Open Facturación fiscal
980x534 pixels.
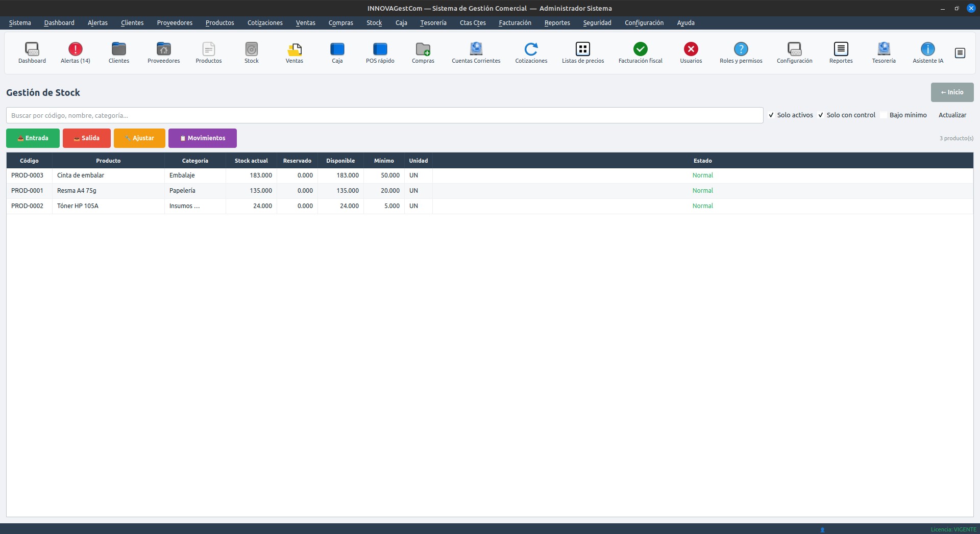[640, 53]
